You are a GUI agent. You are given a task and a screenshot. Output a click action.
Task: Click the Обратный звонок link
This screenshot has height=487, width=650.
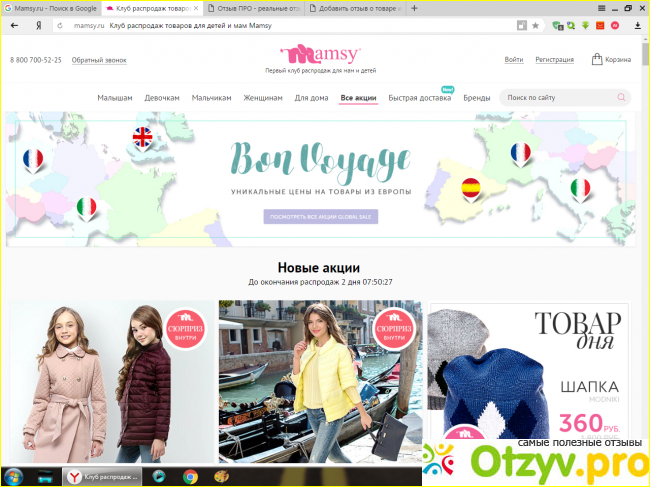click(x=99, y=60)
